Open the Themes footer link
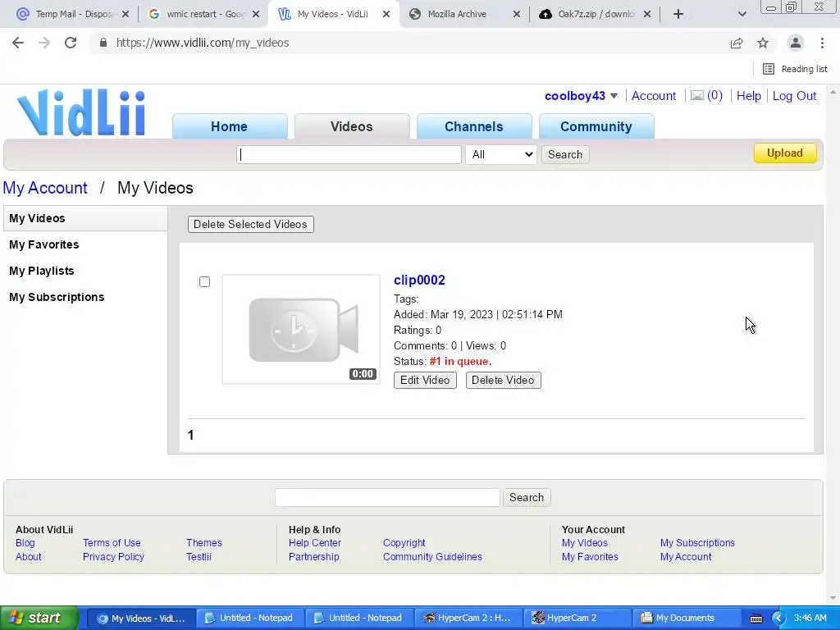This screenshot has width=840, height=630. [x=204, y=543]
